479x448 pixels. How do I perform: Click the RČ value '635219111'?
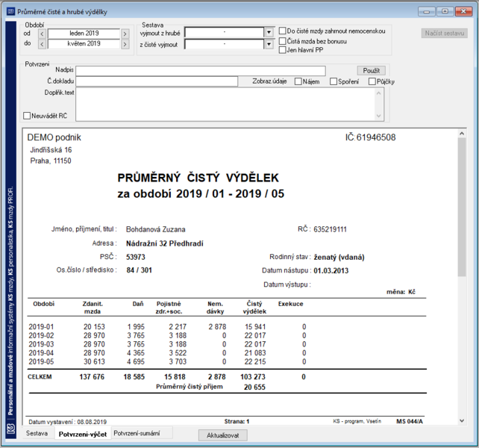click(330, 229)
